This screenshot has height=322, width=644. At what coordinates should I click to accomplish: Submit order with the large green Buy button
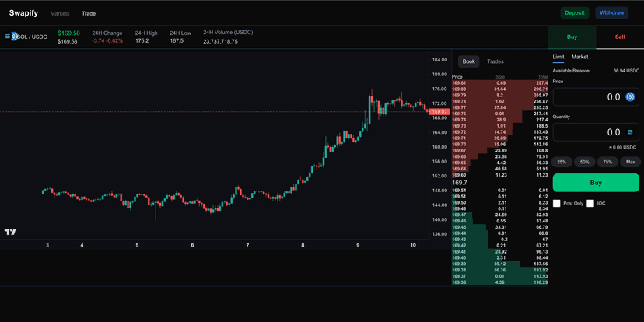tap(596, 183)
